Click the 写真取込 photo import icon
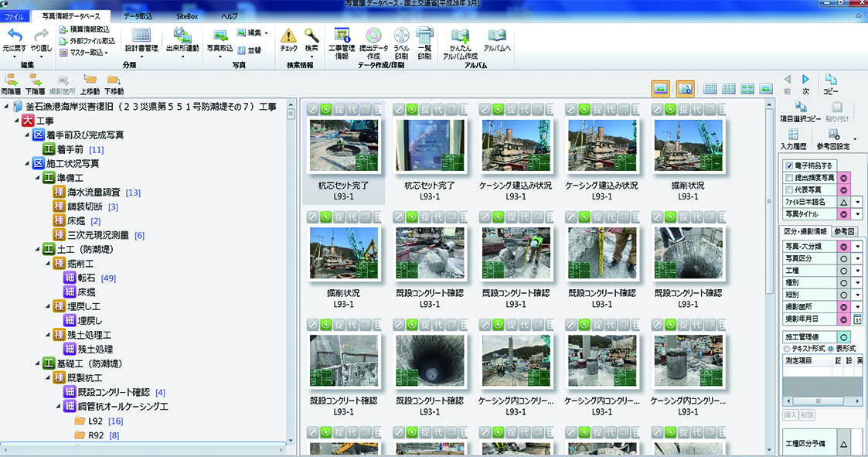 click(220, 36)
